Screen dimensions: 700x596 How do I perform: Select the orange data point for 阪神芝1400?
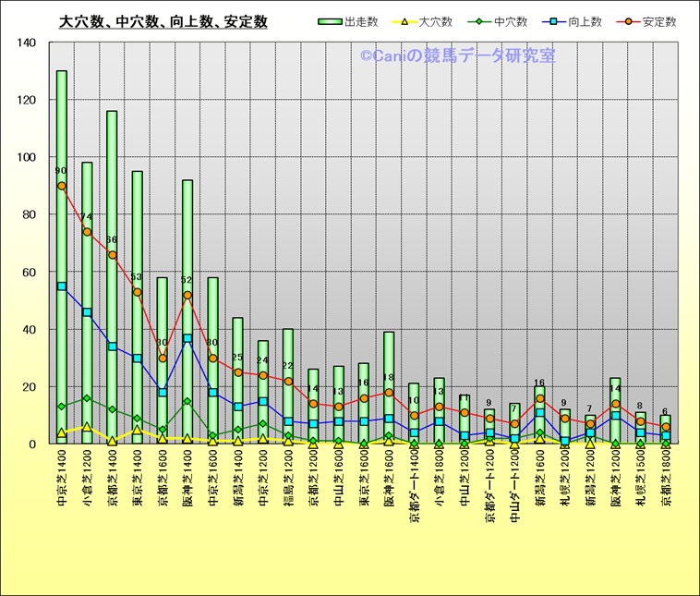(x=187, y=296)
